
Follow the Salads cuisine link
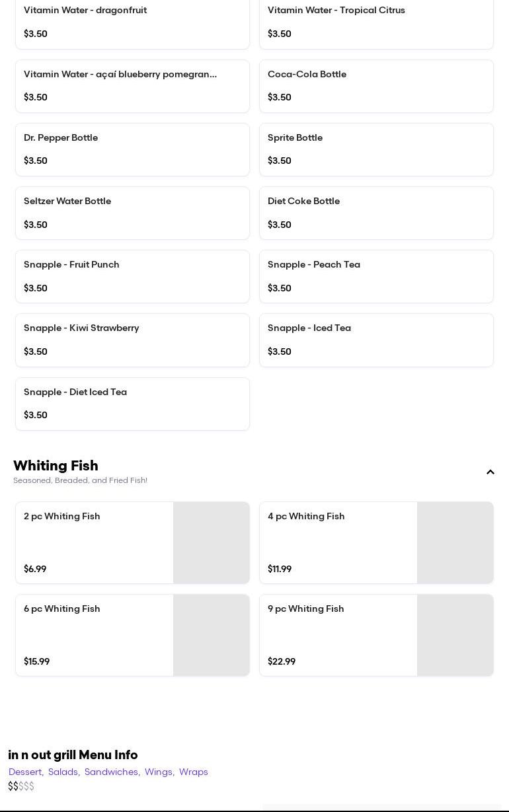63,772
